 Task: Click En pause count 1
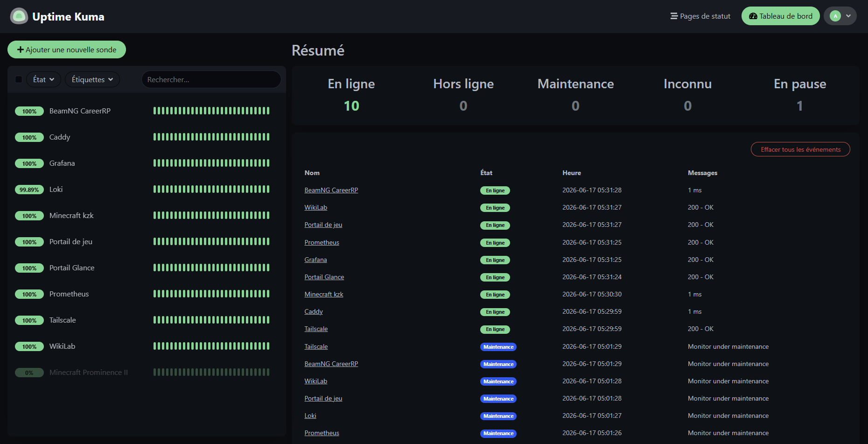[x=800, y=106]
